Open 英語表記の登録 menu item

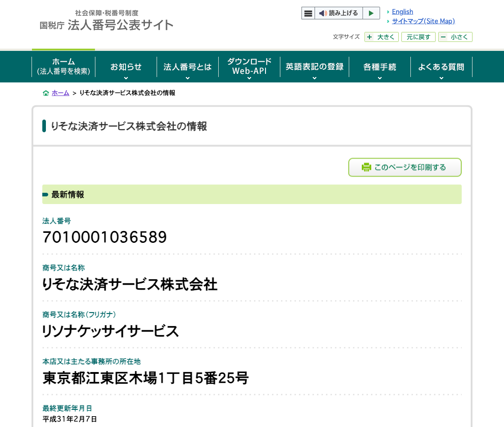click(315, 67)
